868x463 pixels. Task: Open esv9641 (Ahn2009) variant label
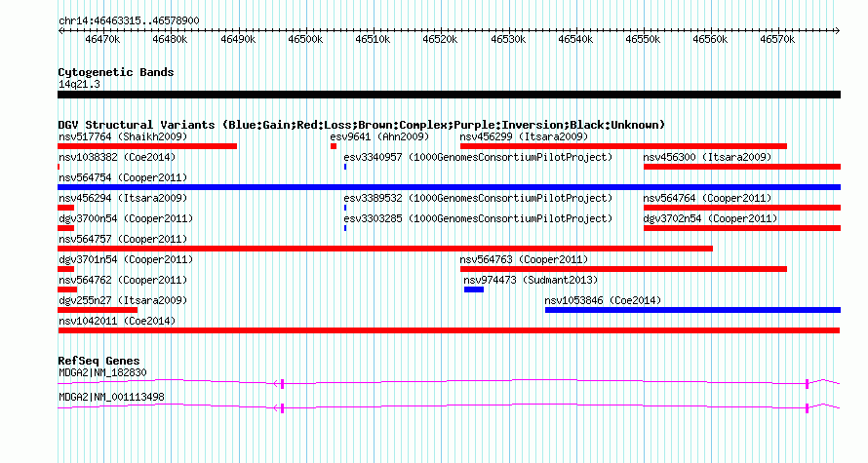(379, 136)
